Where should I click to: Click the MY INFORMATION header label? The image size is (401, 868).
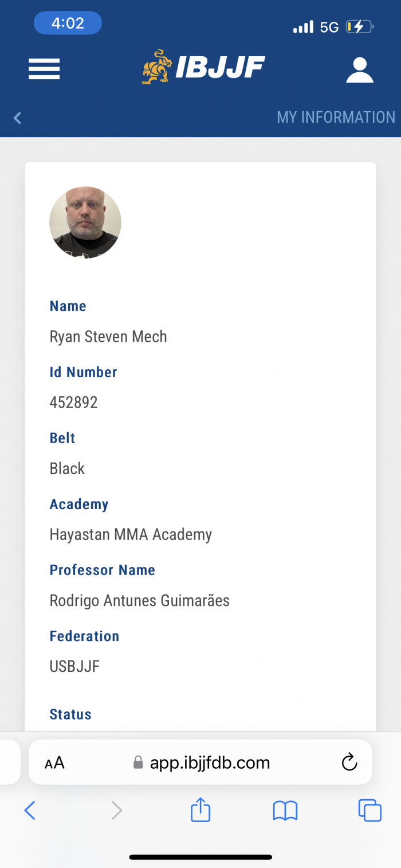(x=336, y=118)
